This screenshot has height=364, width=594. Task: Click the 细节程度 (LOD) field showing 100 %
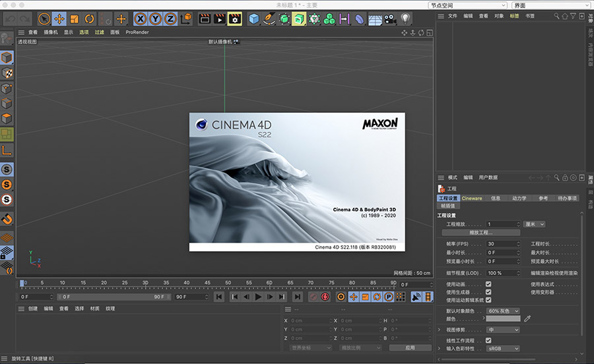pos(504,273)
